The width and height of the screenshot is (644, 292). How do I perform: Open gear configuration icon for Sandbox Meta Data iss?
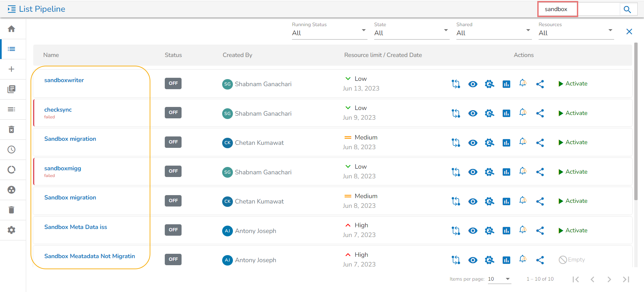click(489, 231)
